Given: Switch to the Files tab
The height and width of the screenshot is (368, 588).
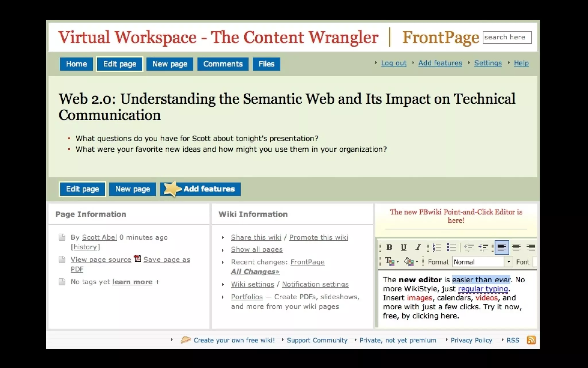Looking at the screenshot, I should click(x=266, y=64).
